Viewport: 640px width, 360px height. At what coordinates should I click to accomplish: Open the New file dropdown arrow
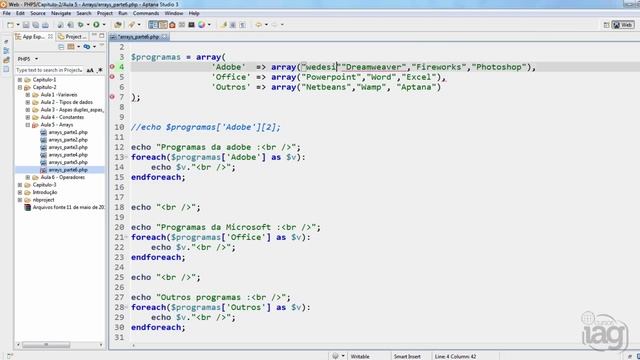click(x=18, y=25)
